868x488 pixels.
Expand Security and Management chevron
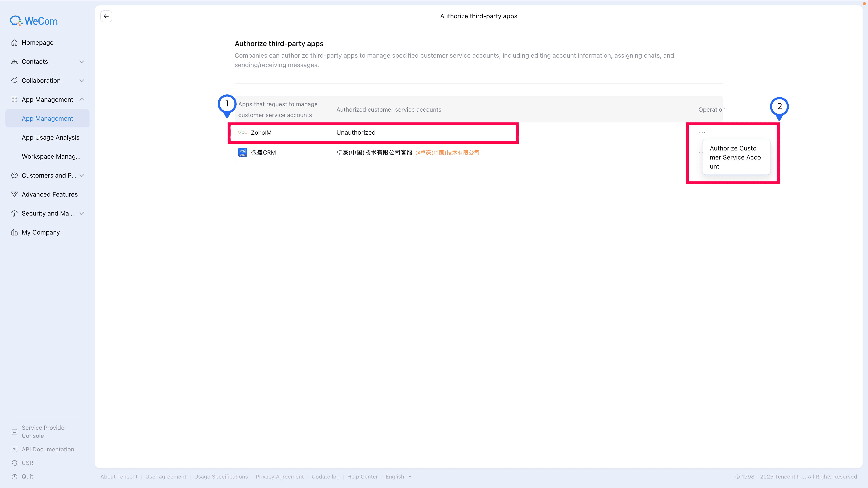82,213
